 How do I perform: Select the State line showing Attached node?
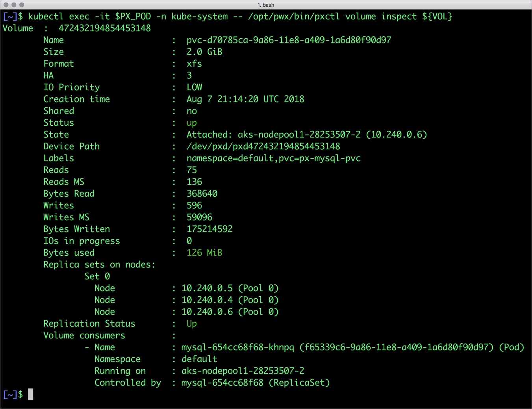pos(307,134)
